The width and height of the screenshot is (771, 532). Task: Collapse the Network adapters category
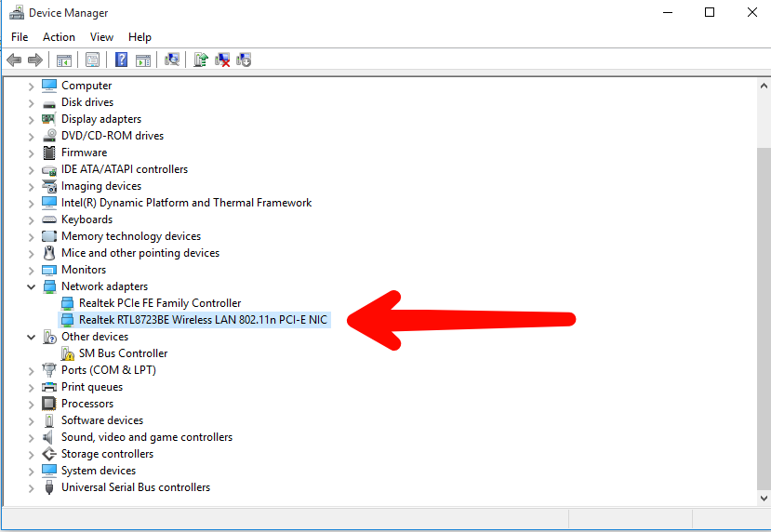click(x=31, y=286)
